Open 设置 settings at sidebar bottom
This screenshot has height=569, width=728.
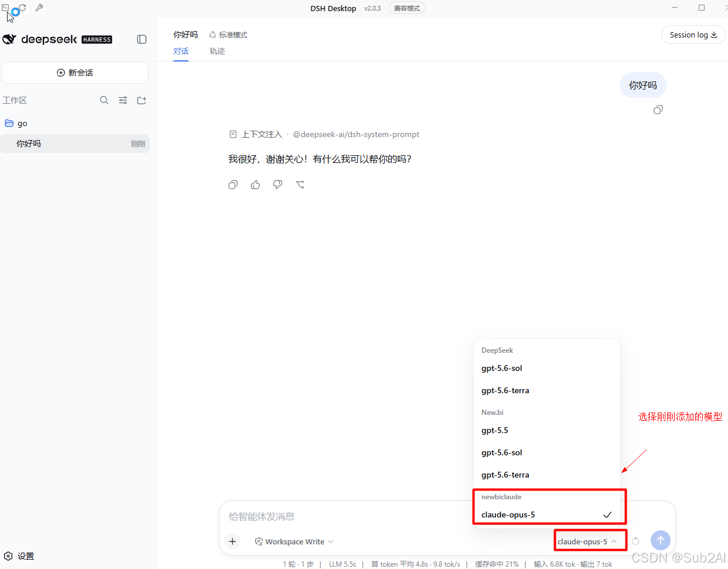point(19,556)
